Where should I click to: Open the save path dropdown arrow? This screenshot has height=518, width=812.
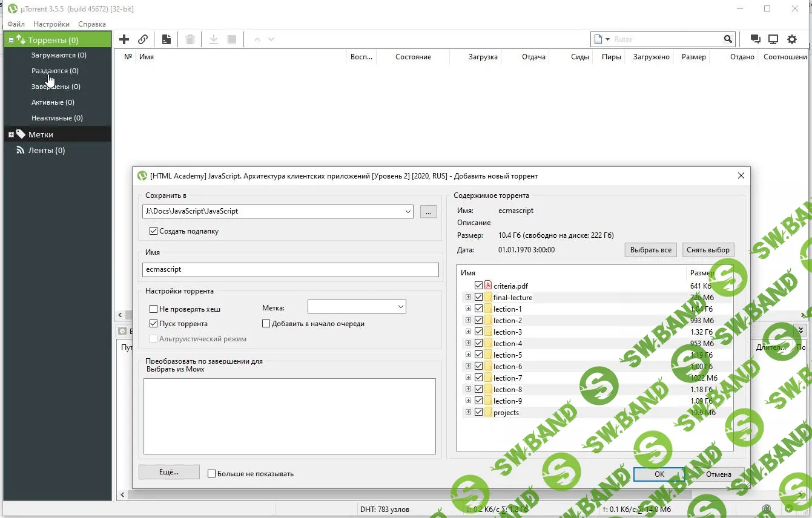point(407,212)
